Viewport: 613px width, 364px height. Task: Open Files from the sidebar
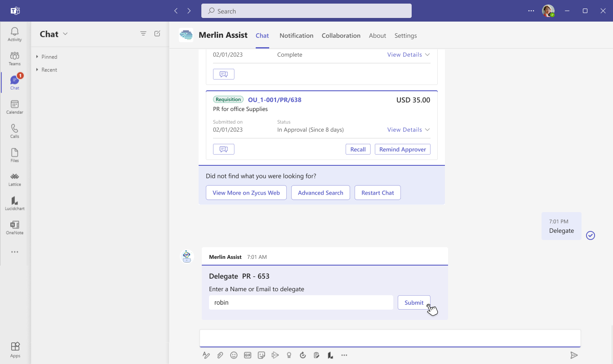pyautogui.click(x=15, y=155)
